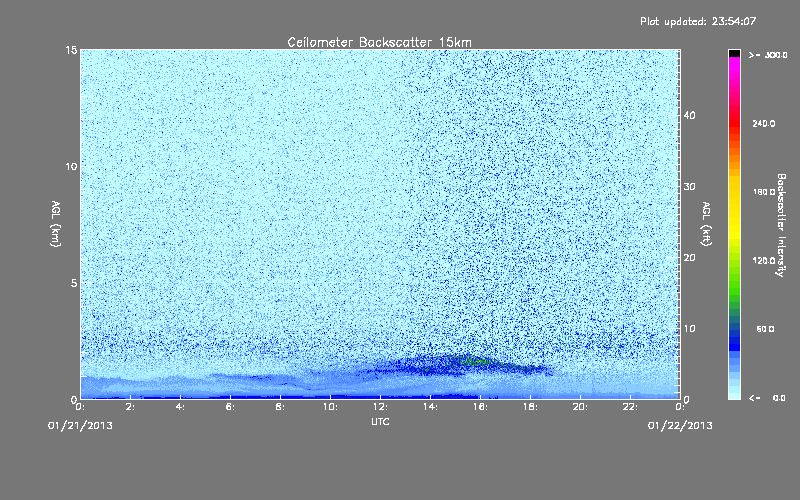Click the '40' tick on kft axis
800x500 pixels.
[x=689, y=115]
